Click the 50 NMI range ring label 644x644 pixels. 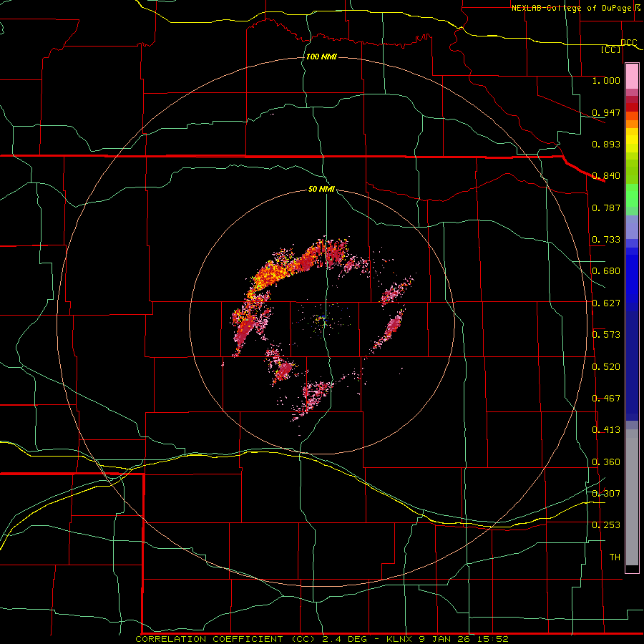pos(321,190)
